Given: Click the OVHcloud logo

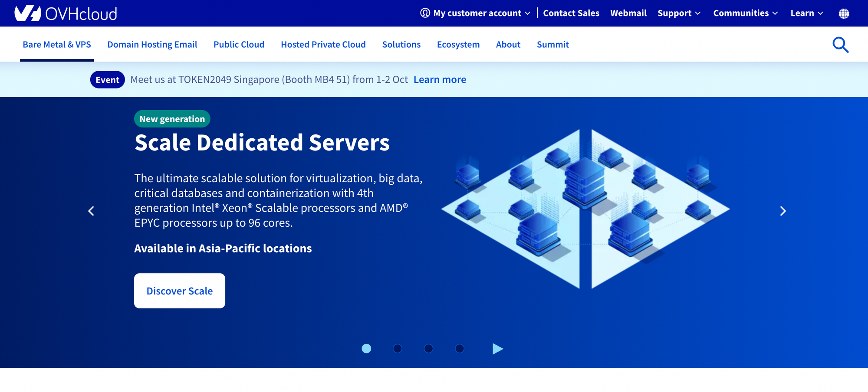Looking at the screenshot, I should [x=66, y=13].
